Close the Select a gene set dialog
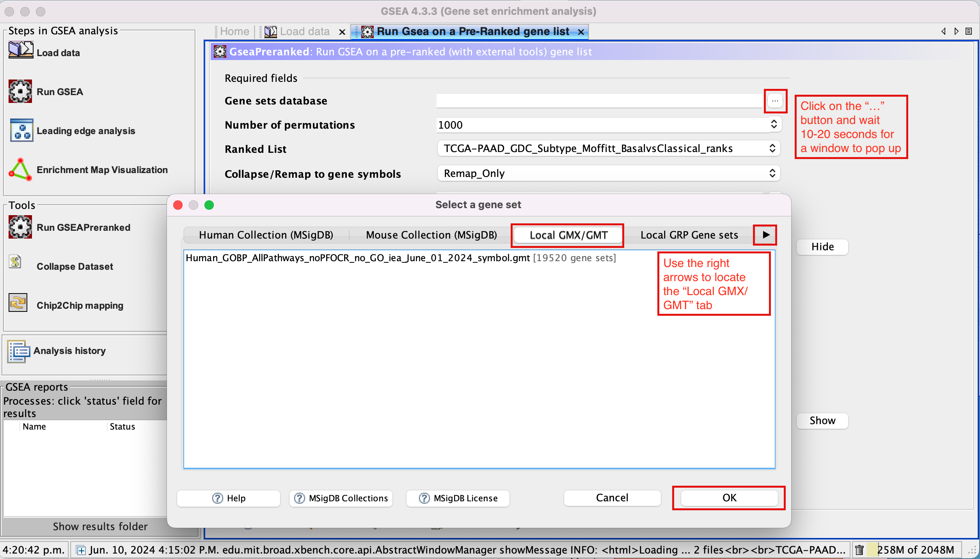 [178, 205]
